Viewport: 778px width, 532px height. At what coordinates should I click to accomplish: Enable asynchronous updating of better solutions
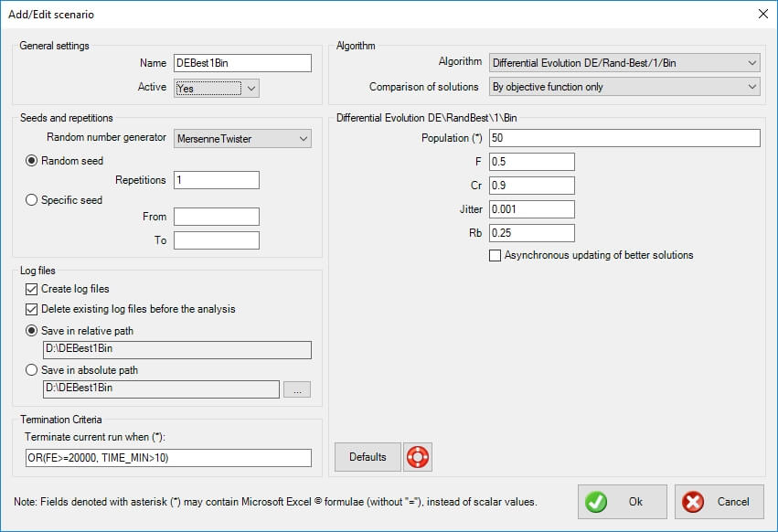click(496, 255)
